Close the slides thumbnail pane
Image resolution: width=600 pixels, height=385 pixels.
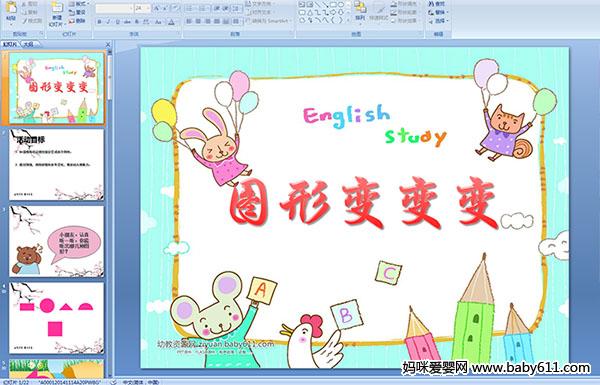108,44
